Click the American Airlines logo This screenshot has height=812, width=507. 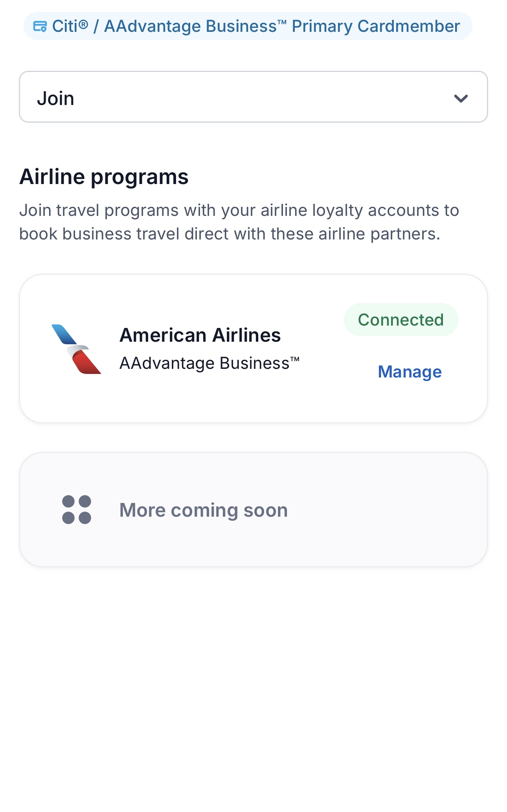(76, 349)
